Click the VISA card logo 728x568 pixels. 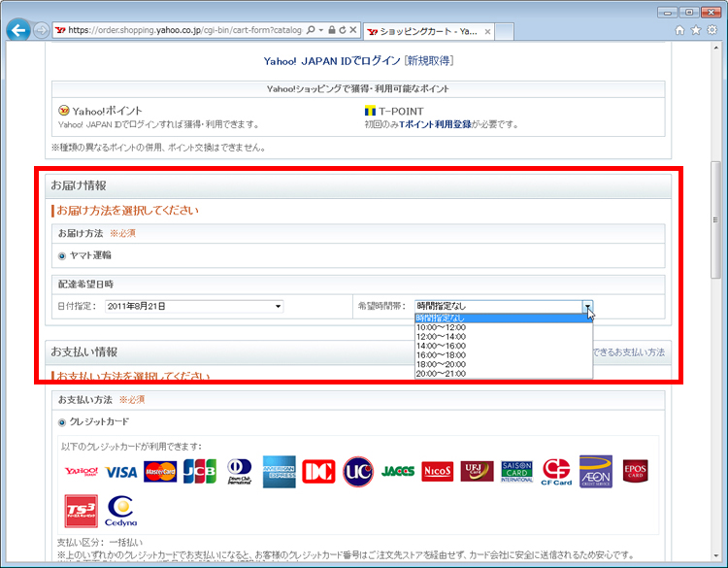point(121,472)
